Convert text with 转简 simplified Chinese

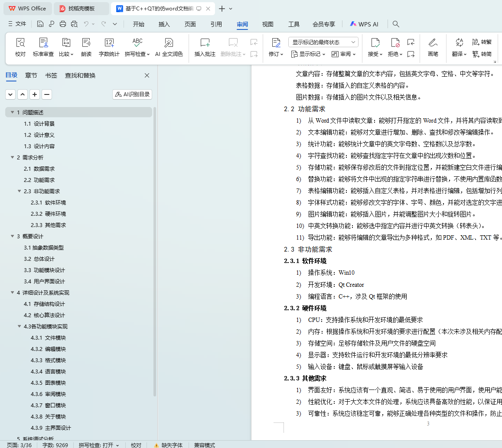coord(482,54)
